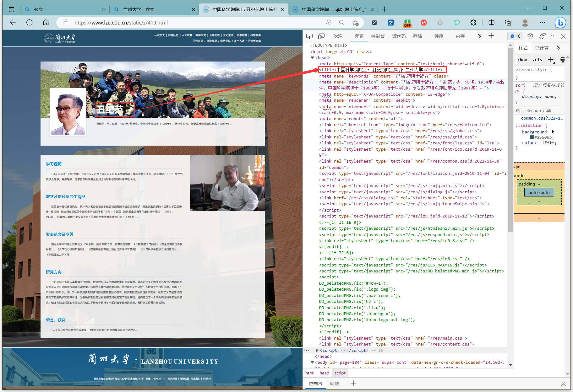Viewport: 573px width, 392px height.
Task: Click the red blocker extension icon
Action: pos(424,23)
